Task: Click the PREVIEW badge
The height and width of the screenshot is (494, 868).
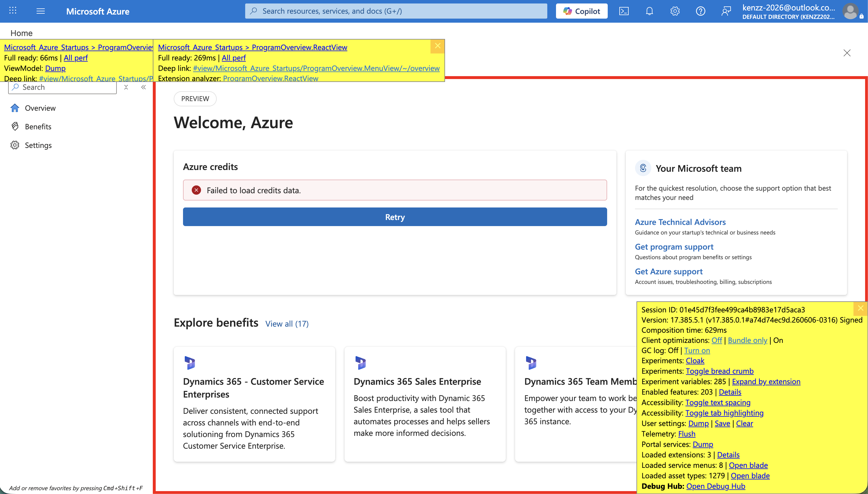Action: [195, 99]
